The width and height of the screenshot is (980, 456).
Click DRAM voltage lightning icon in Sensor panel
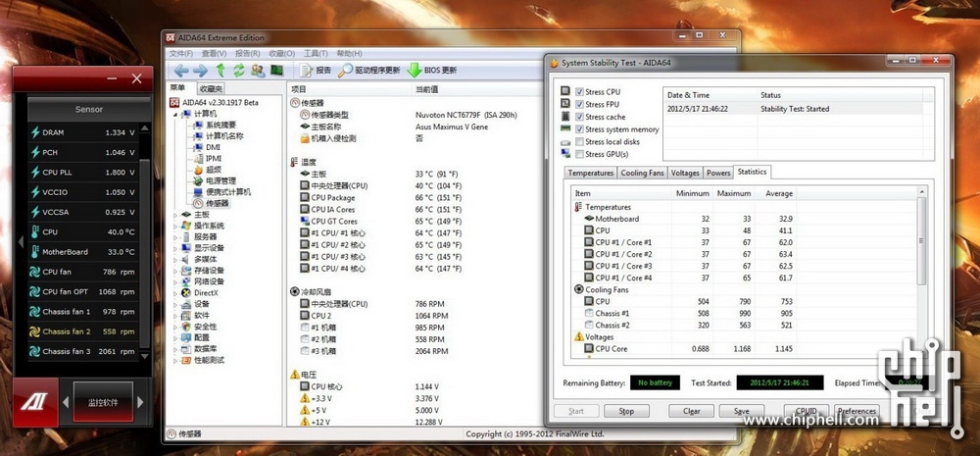[x=35, y=132]
